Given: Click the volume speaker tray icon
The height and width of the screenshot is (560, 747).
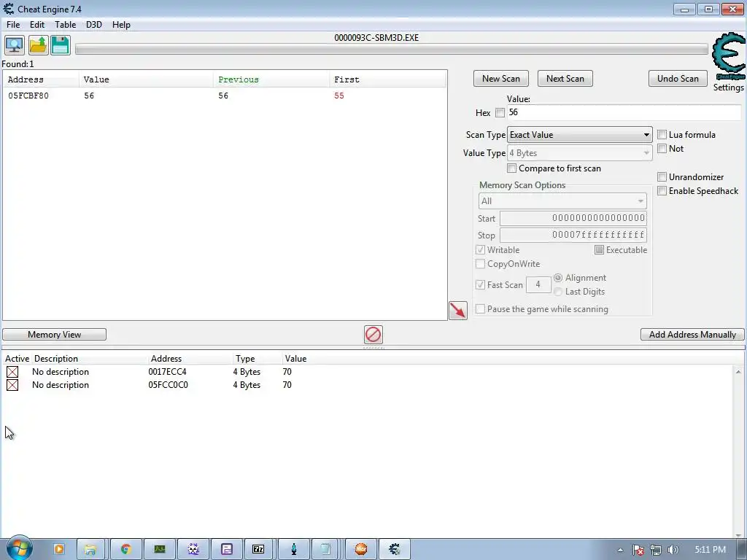Looking at the screenshot, I should [673, 550].
